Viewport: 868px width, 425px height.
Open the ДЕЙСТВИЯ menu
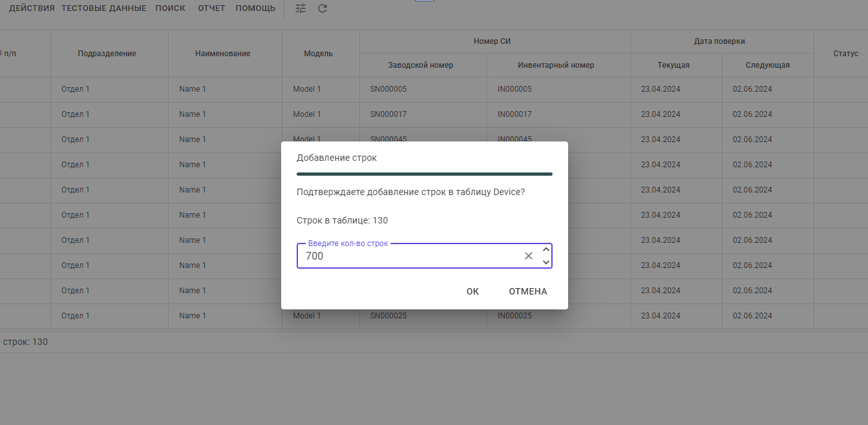tap(32, 8)
